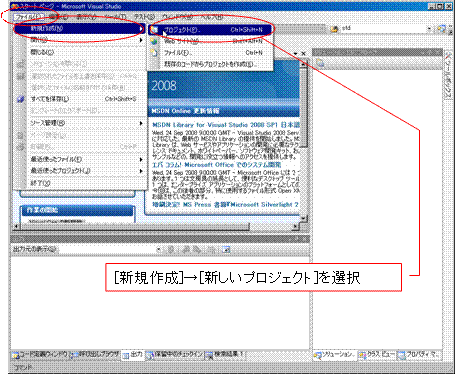The height and width of the screenshot is (374, 455).
Task: Open the MSDN Library for Visual Studio 2008 link
Action: (x=226, y=125)
